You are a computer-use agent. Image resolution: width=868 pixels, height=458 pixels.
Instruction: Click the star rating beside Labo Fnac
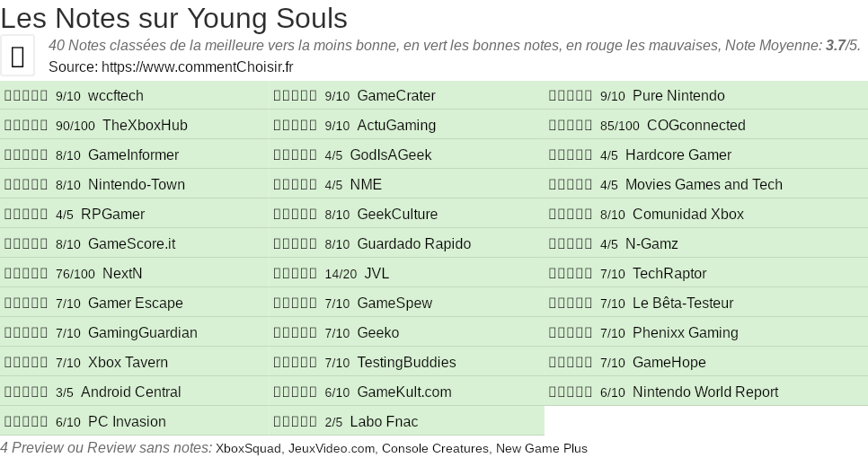click(295, 422)
